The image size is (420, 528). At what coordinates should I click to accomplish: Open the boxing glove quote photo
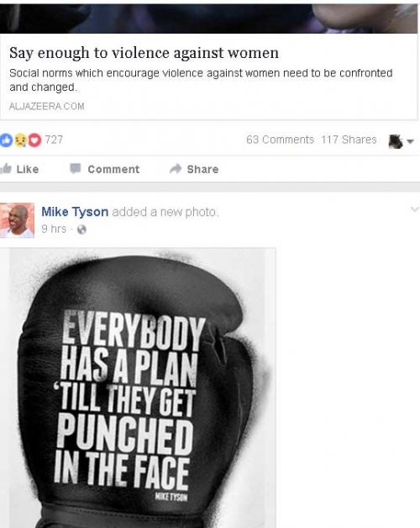pos(138,388)
